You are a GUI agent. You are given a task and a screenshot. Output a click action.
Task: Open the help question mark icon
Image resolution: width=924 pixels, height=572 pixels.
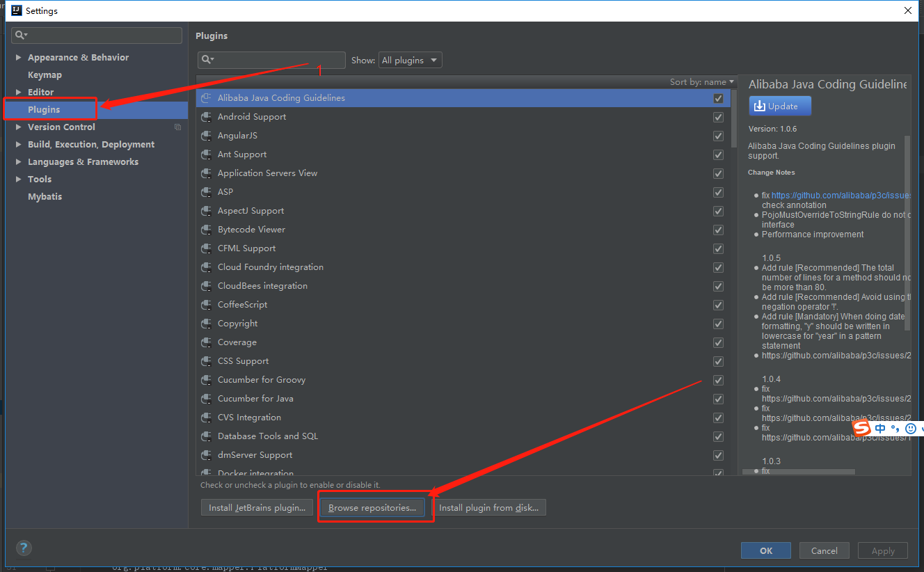tap(24, 548)
